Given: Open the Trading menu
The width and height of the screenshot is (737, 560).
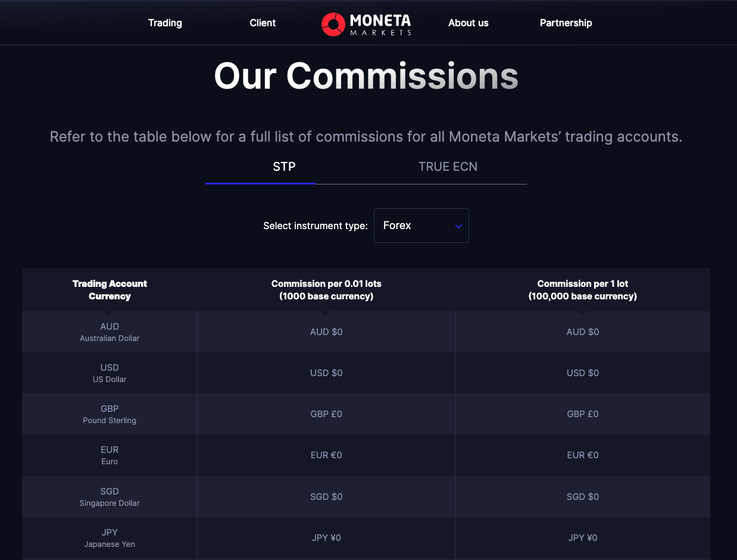Looking at the screenshot, I should coord(165,23).
